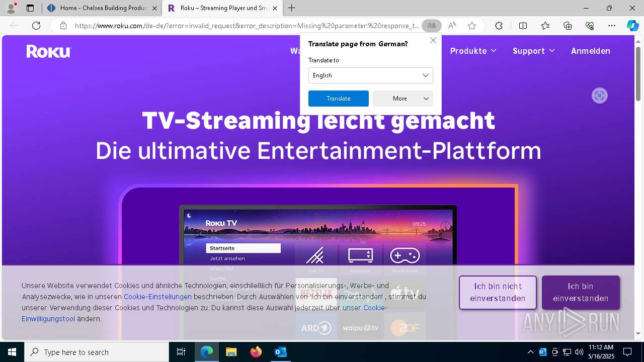Open Windows Start menu
Viewport: 644px width, 362px height.
click(12, 352)
